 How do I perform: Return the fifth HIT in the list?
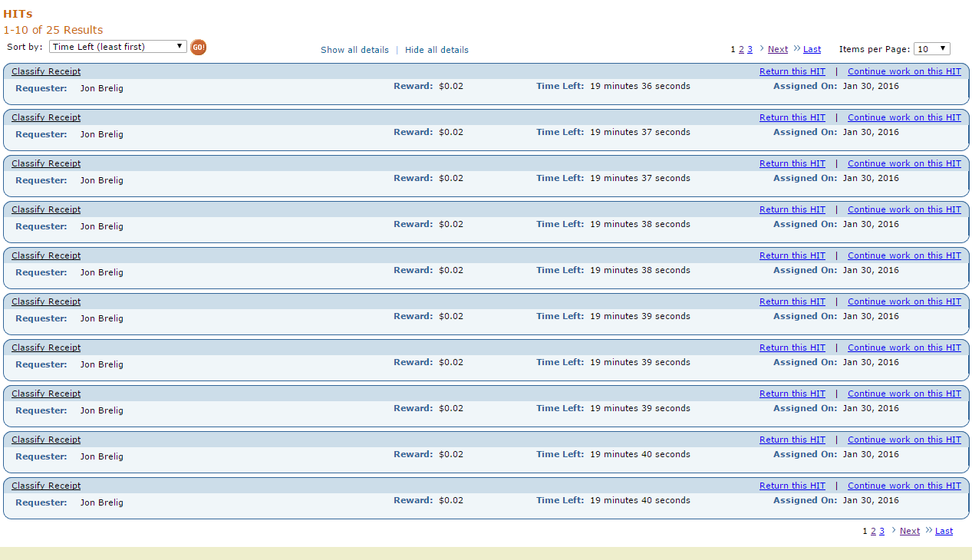[x=792, y=255]
